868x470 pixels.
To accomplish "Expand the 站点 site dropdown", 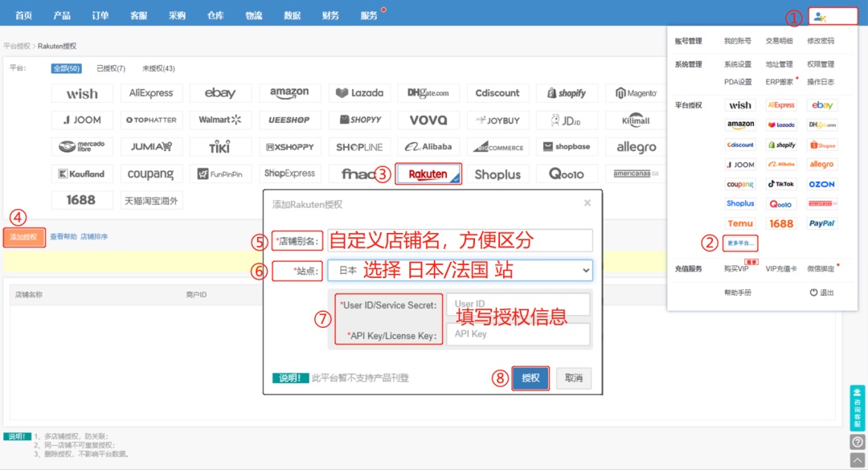I will pos(460,271).
